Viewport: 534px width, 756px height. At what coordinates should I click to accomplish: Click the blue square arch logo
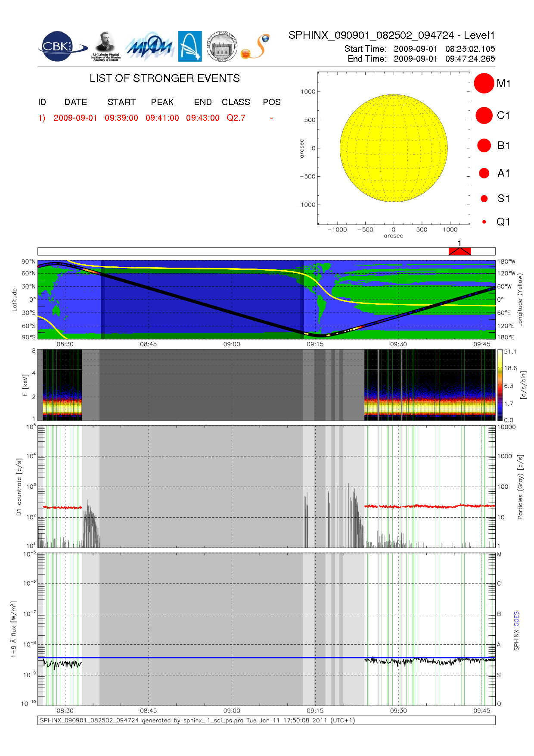pyautogui.click(x=190, y=46)
